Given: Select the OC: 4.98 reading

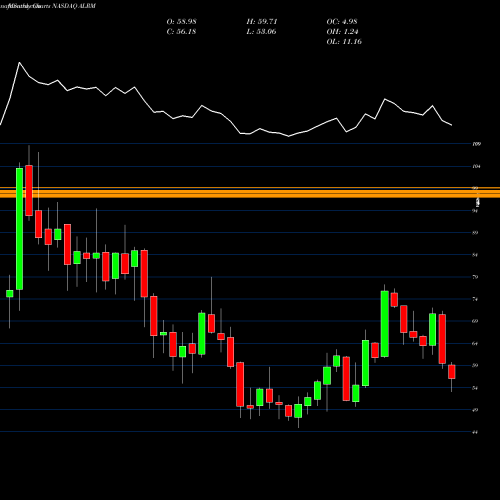Looking at the screenshot, I should tap(342, 22).
